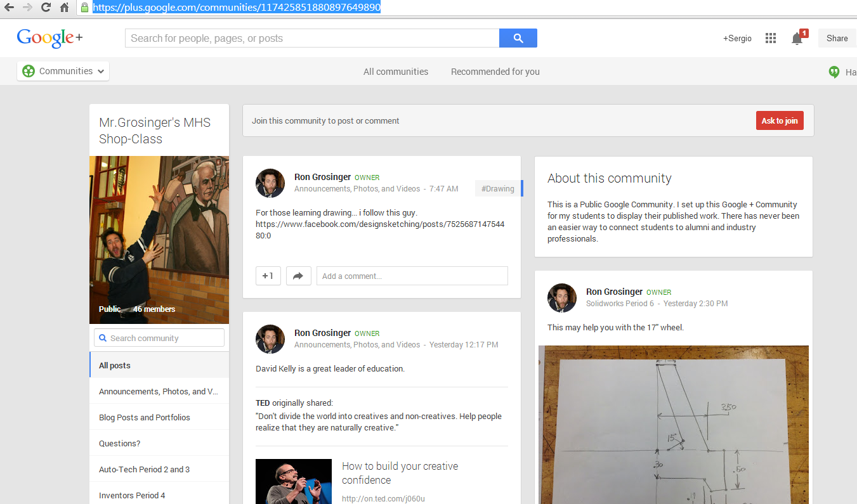Go to the browser home icon
857x504 pixels.
tap(64, 8)
